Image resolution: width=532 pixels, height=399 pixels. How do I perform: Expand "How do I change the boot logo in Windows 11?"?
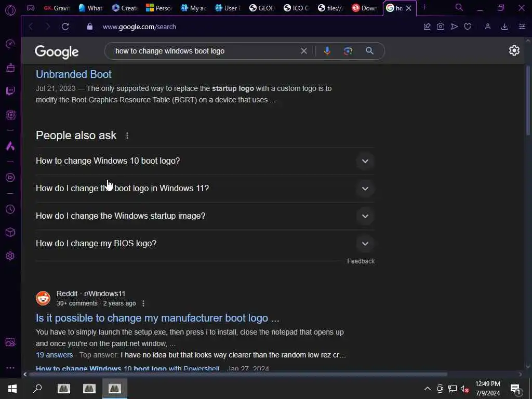tap(205, 188)
